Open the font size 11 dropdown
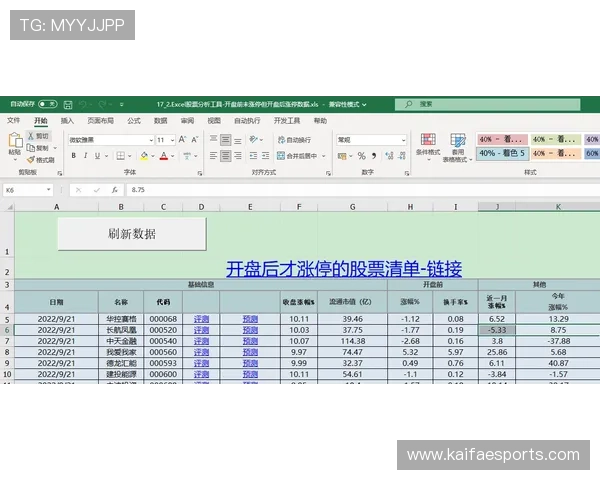This screenshot has height=480, width=600. [172, 140]
